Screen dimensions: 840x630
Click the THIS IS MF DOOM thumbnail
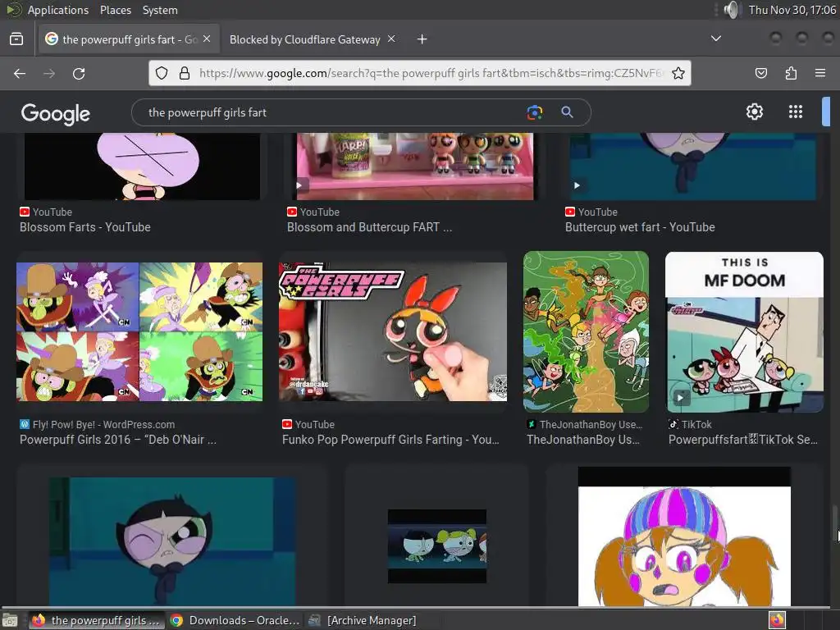pyautogui.click(x=744, y=331)
